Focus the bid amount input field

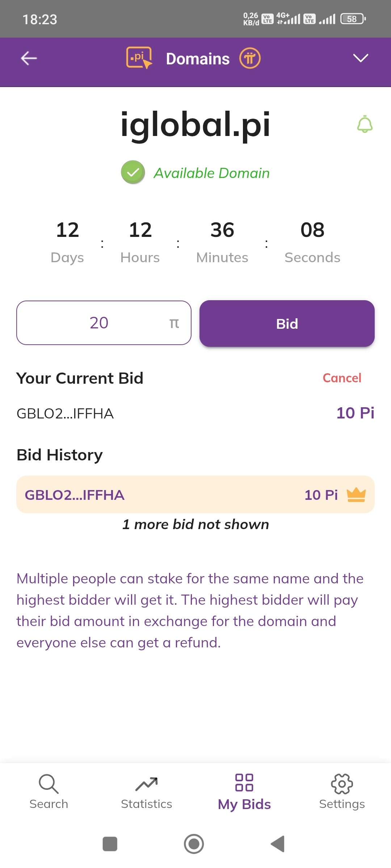click(x=104, y=323)
